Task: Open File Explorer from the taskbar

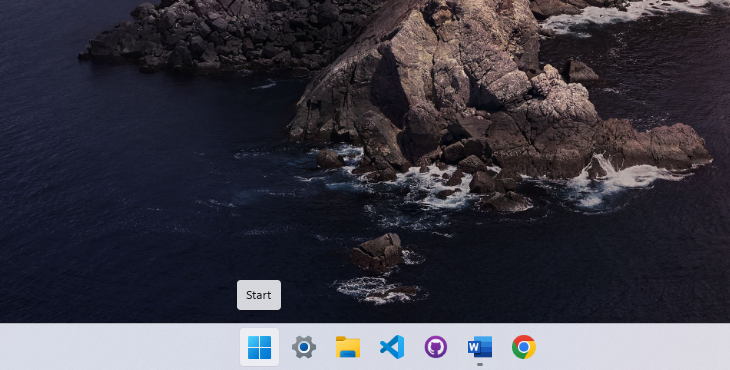Action: tap(348, 347)
